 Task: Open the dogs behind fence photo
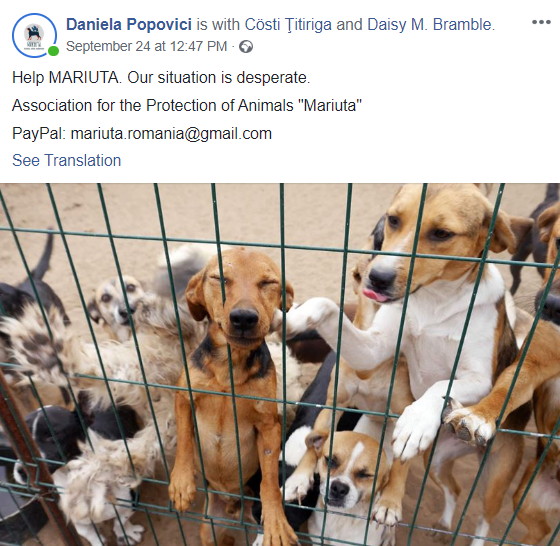coord(280,364)
